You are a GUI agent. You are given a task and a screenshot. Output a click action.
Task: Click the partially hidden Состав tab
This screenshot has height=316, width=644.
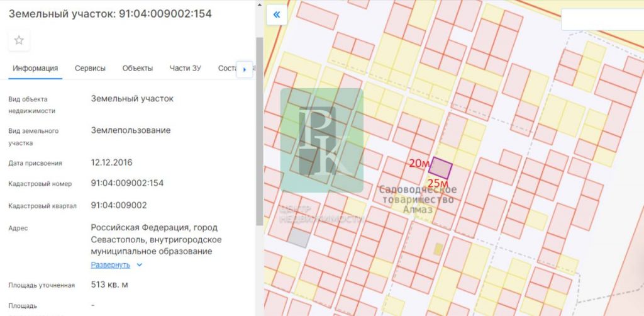pos(227,69)
